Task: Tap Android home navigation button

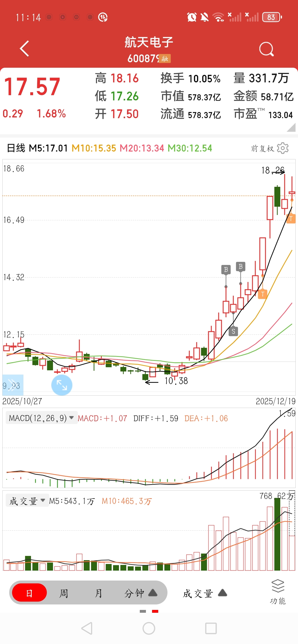Action: (x=149, y=628)
